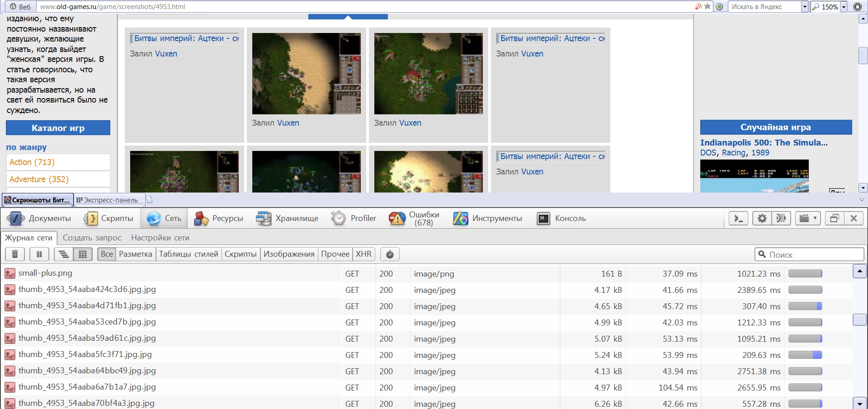Filter network log by Таблицы стилей
Viewport: 868px width, 409px height.
[x=189, y=254]
